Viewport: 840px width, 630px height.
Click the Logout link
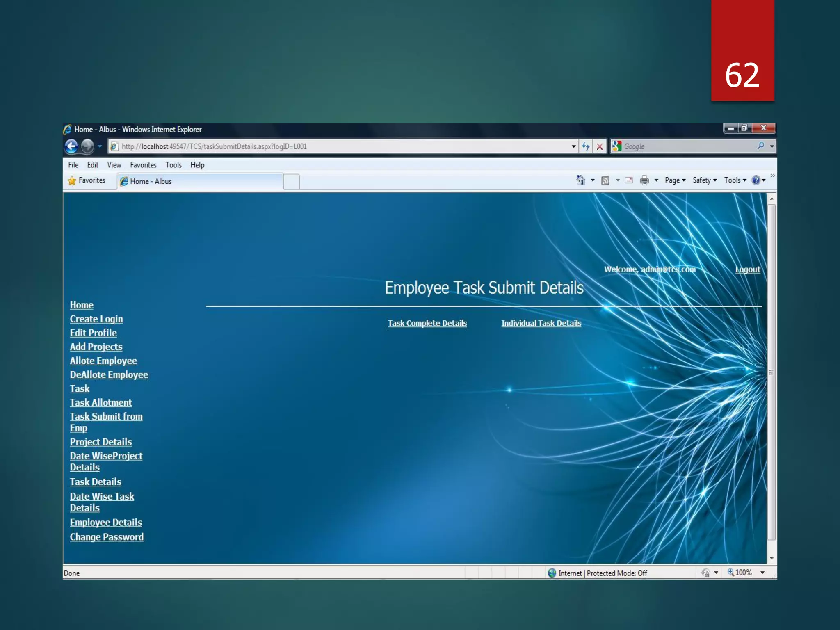pyautogui.click(x=747, y=269)
